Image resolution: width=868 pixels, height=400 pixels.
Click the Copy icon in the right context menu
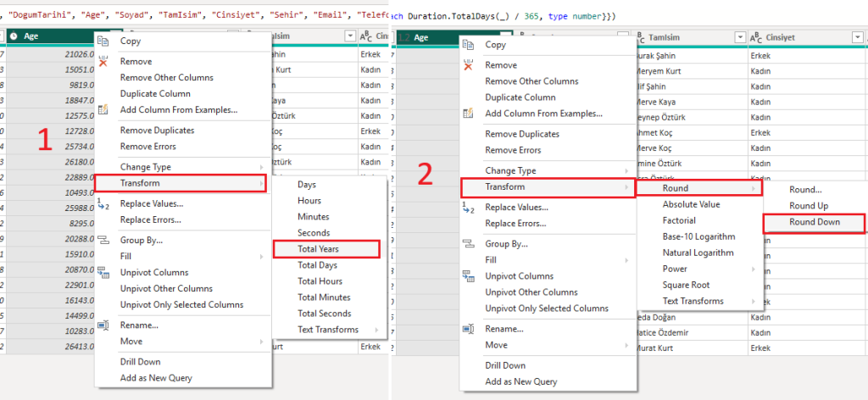[x=468, y=45]
